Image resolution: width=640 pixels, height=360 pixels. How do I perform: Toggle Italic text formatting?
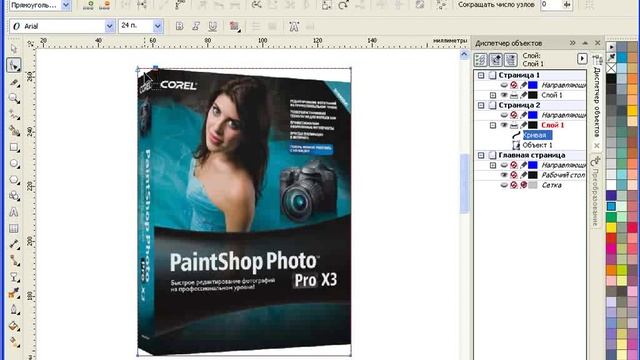196,26
